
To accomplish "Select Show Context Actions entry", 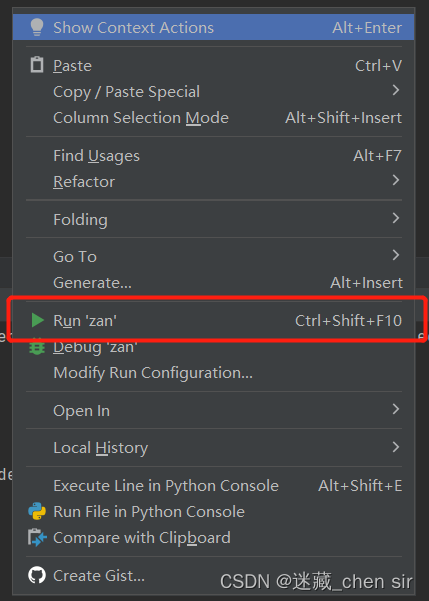I will [214, 27].
